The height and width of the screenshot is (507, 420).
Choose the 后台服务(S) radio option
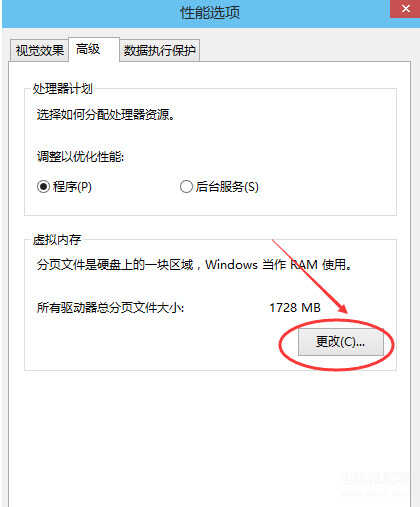pos(186,186)
